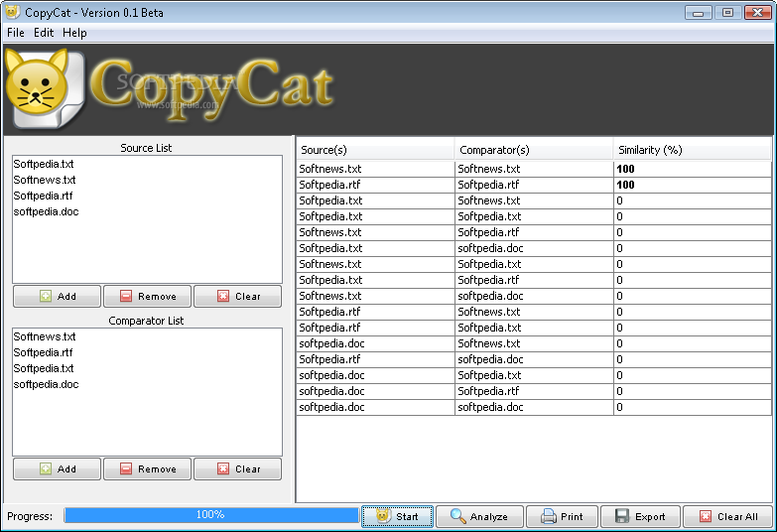Click the Analyze button label
This screenshot has width=777, height=532.
pyautogui.click(x=488, y=517)
